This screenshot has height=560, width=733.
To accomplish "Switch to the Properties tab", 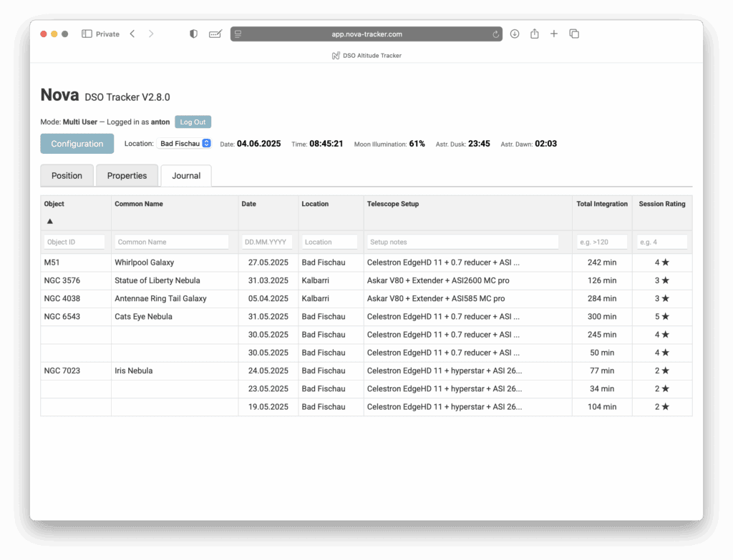I will point(127,176).
